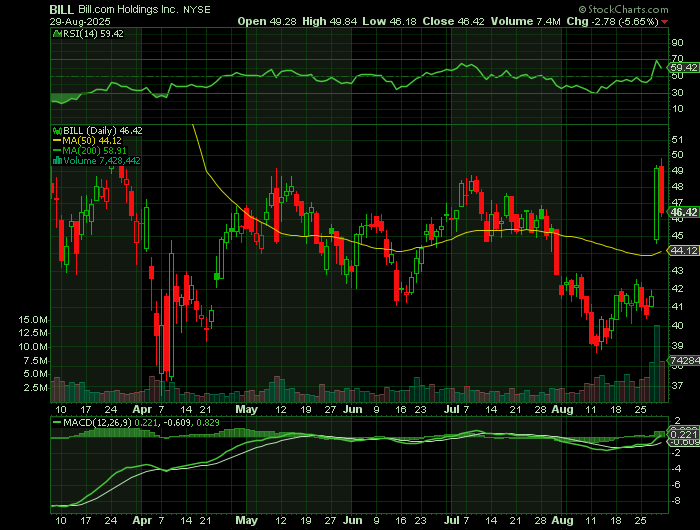This screenshot has width=700, height=530.
Task: Click the 51 label on price axis
Action: (x=677, y=140)
